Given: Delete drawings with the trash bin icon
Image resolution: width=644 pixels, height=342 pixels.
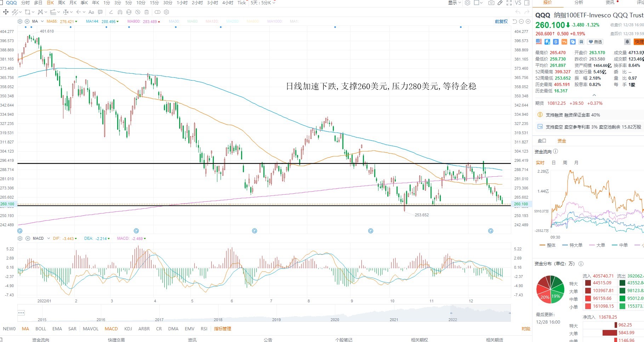Looking at the screenshot, I should (x=147, y=12).
